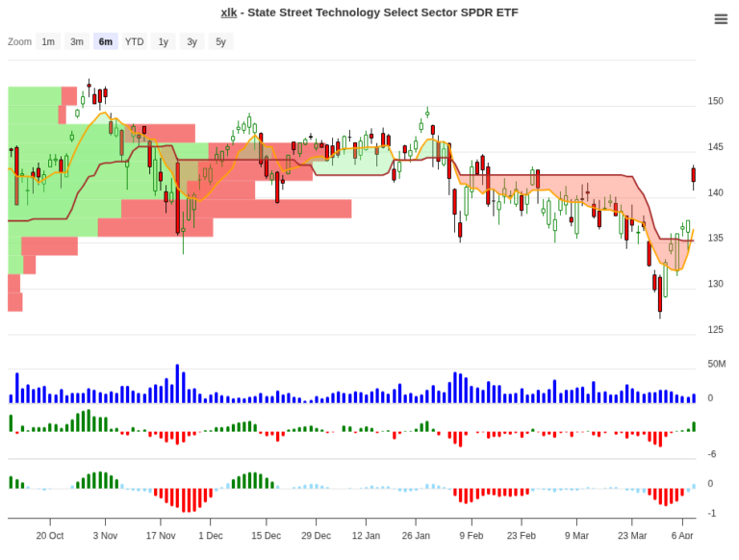Viewport: 739px width, 560px height.
Task: Click the 135 price axis label
Action: (x=715, y=238)
